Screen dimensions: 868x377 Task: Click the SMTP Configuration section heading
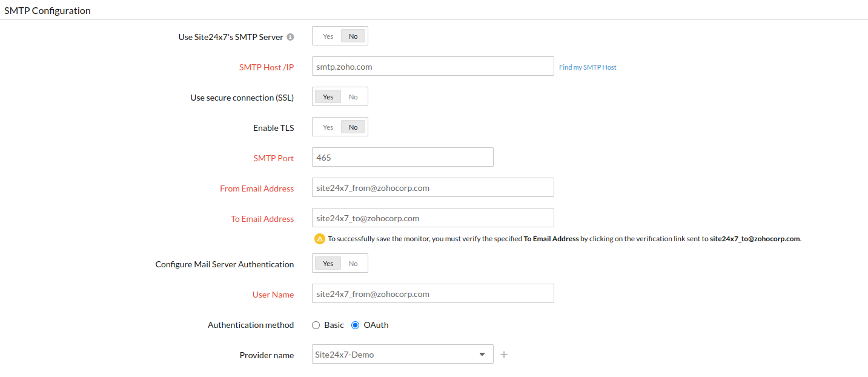point(47,10)
